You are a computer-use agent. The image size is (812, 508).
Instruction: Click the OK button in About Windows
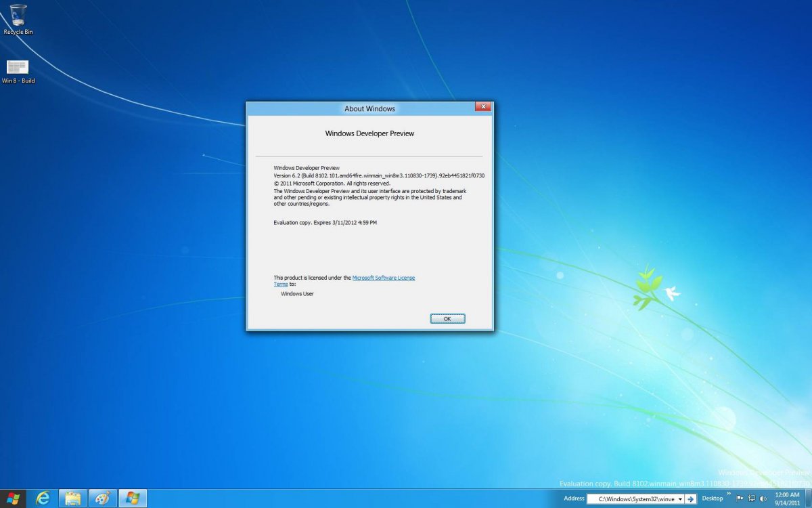click(x=447, y=318)
